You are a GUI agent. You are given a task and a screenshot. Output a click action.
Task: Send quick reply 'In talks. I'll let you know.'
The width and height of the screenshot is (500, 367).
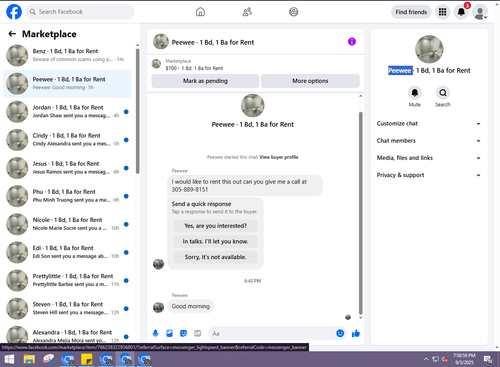tap(215, 241)
